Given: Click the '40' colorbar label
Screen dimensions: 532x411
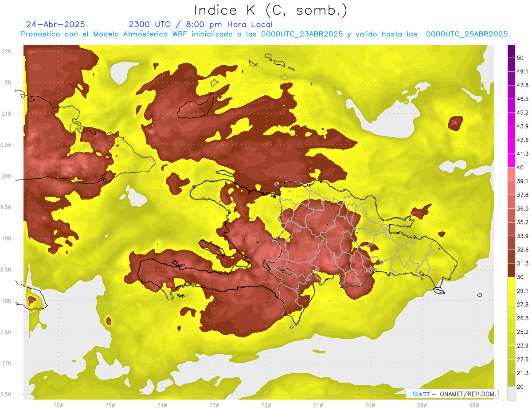Looking at the screenshot, I should click(x=520, y=168).
